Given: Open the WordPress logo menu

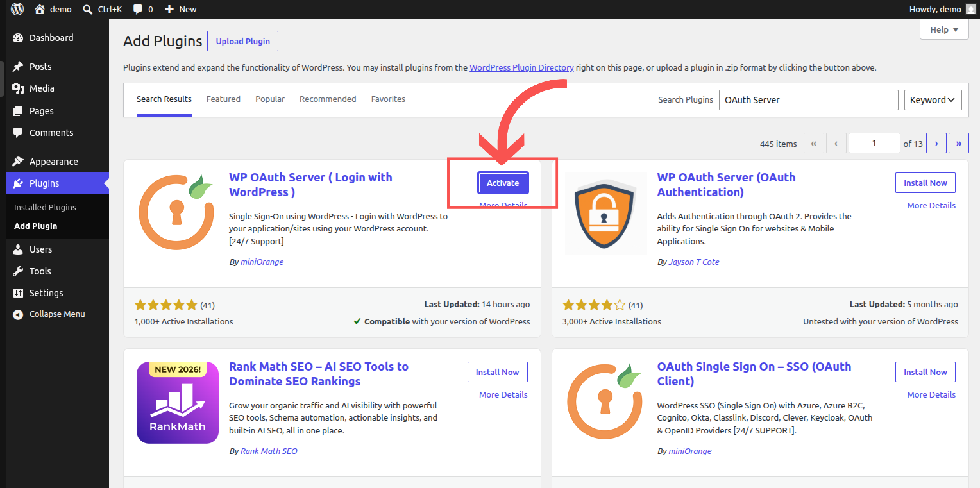Looking at the screenshot, I should pos(17,9).
